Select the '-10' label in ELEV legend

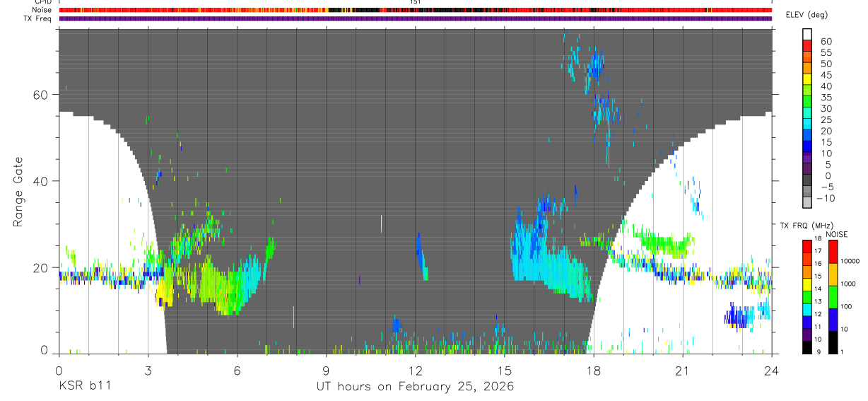click(x=825, y=199)
